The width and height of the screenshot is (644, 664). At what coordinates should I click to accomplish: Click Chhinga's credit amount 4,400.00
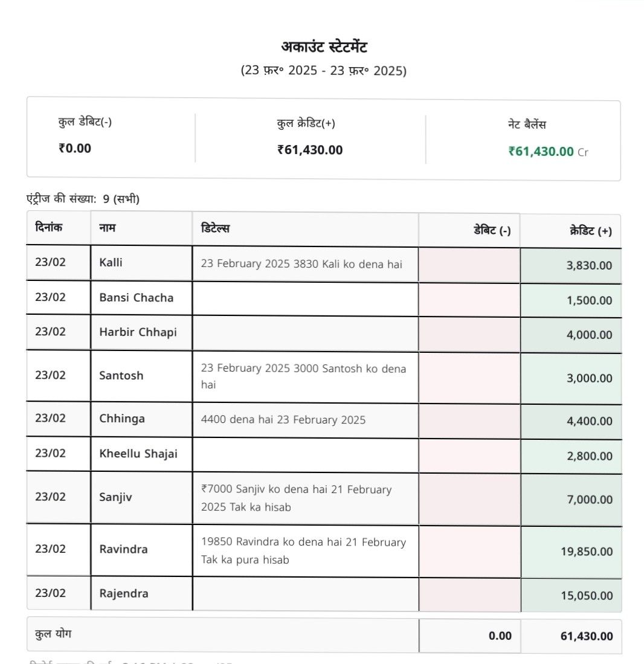click(x=589, y=421)
